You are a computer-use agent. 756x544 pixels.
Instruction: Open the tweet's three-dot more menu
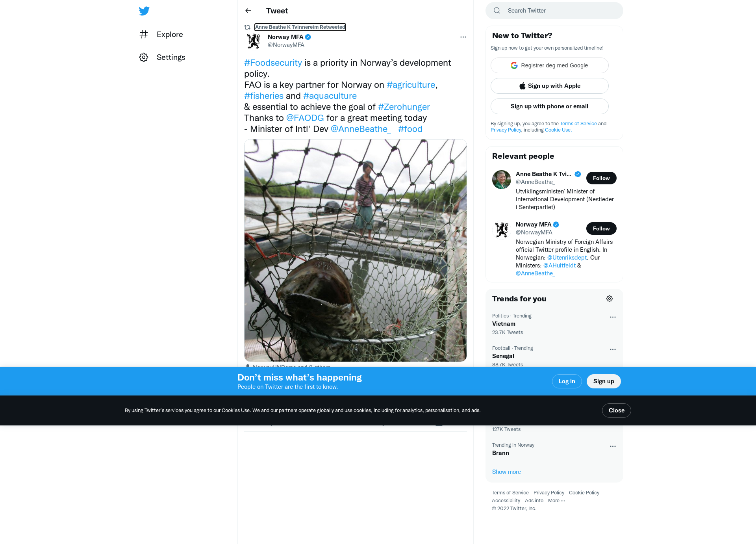pyautogui.click(x=463, y=37)
